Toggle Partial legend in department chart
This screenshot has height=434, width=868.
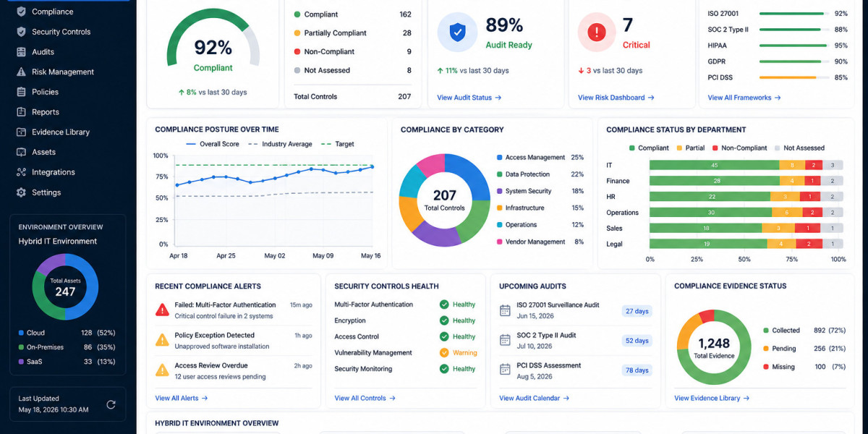pos(690,148)
